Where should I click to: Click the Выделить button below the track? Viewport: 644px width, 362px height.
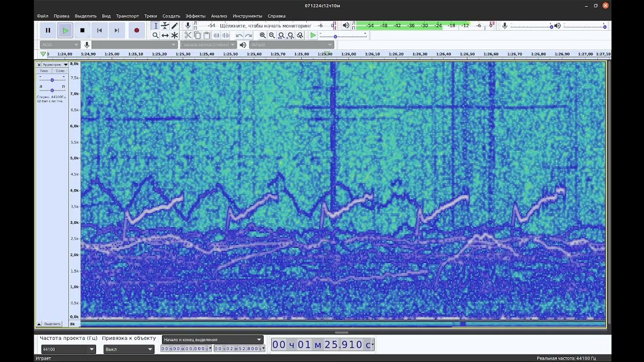coord(52,324)
